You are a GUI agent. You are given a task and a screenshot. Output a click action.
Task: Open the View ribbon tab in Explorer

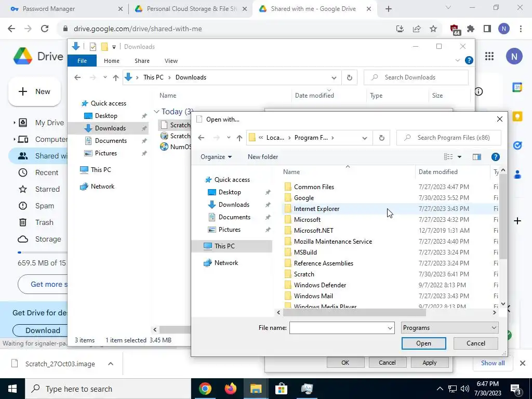[171, 61]
